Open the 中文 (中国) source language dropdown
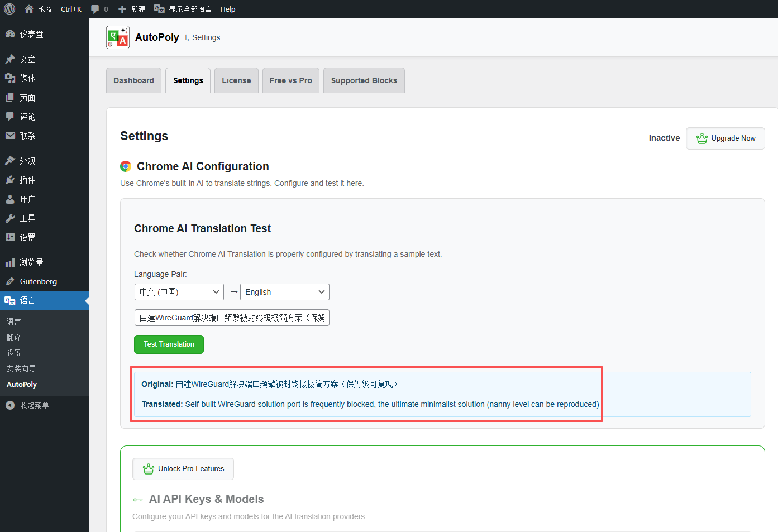778x532 pixels. [179, 292]
